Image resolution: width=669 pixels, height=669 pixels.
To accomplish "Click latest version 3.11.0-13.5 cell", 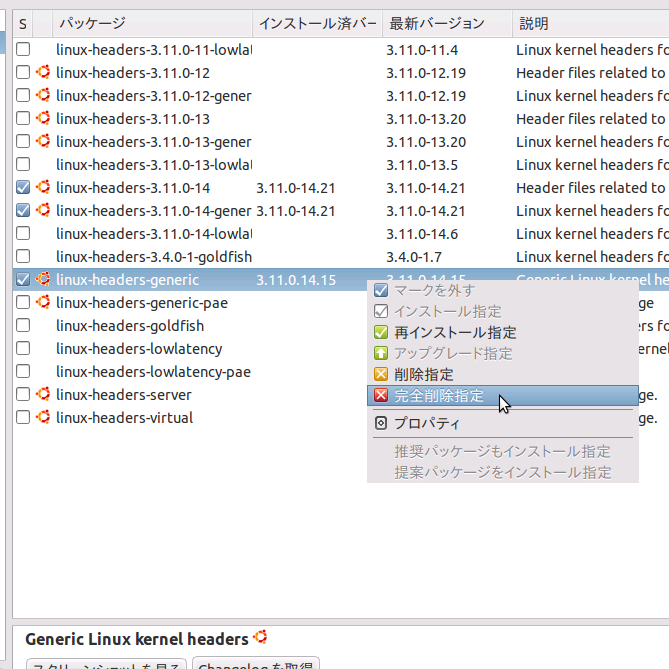I will click(x=422, y=165).
